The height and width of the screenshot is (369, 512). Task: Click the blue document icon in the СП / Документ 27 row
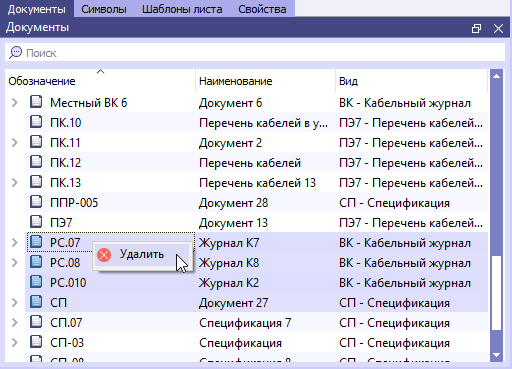[36, 302]
